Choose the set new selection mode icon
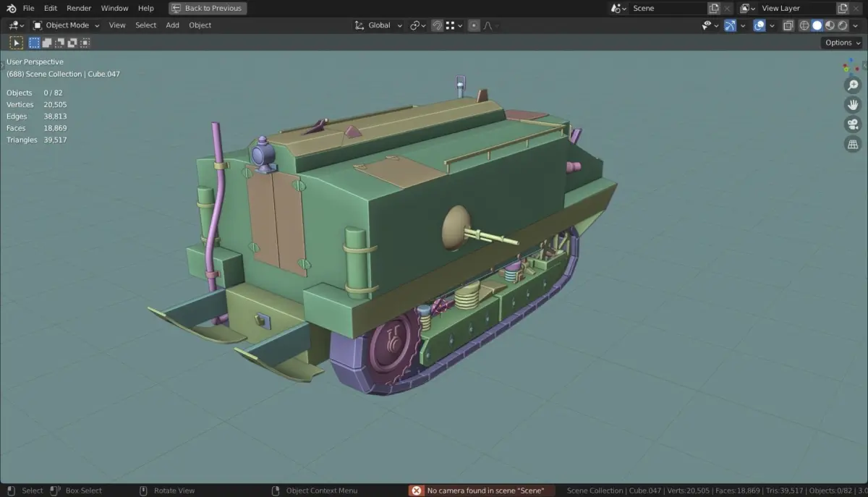 (x=34, y=43)
